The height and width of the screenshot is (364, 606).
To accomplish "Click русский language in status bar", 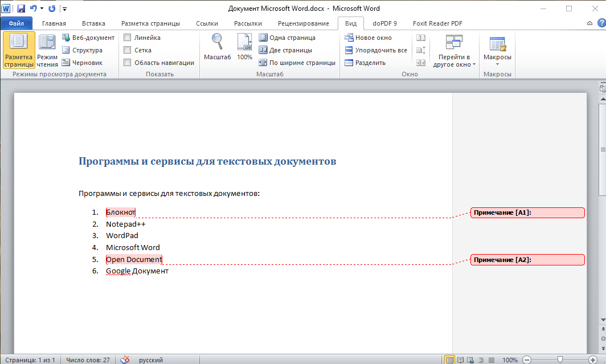I will coord(151,360).
